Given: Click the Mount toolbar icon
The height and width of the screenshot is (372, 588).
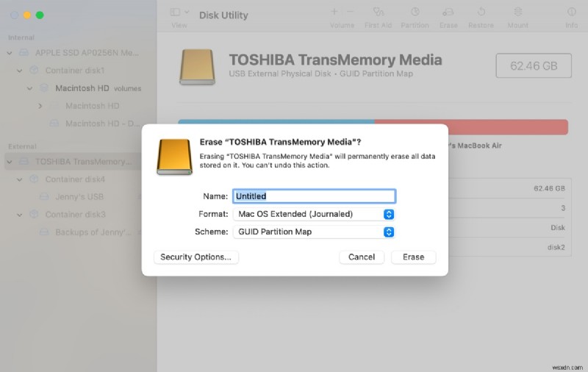Looking at the screenshot, I should point(518,12).
